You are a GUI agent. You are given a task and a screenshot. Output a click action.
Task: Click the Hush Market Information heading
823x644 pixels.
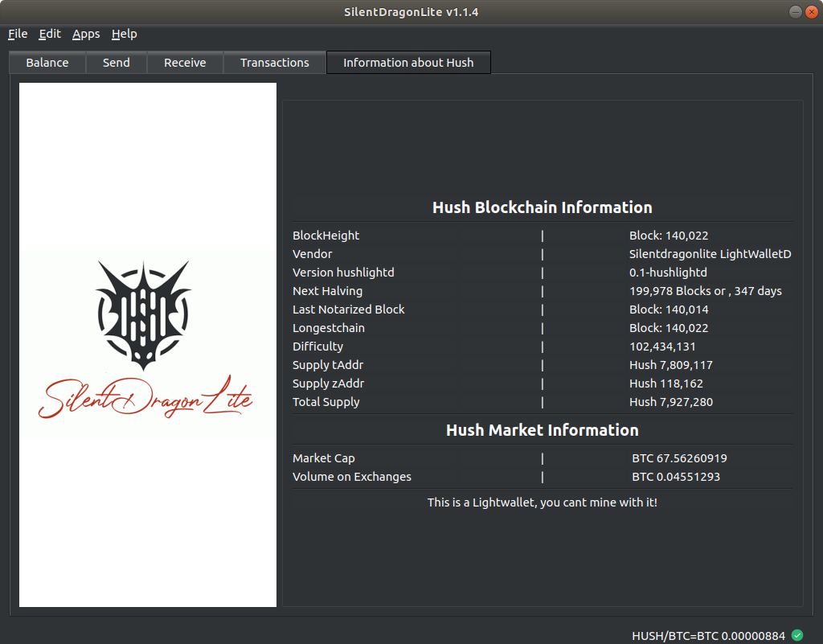point(543,430)
